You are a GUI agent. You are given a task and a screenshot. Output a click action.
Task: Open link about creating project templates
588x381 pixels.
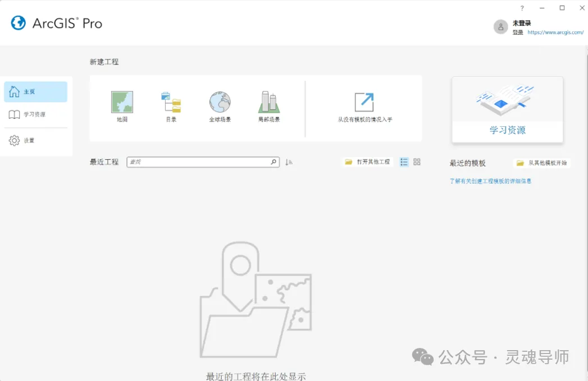(x=490, y=181)
